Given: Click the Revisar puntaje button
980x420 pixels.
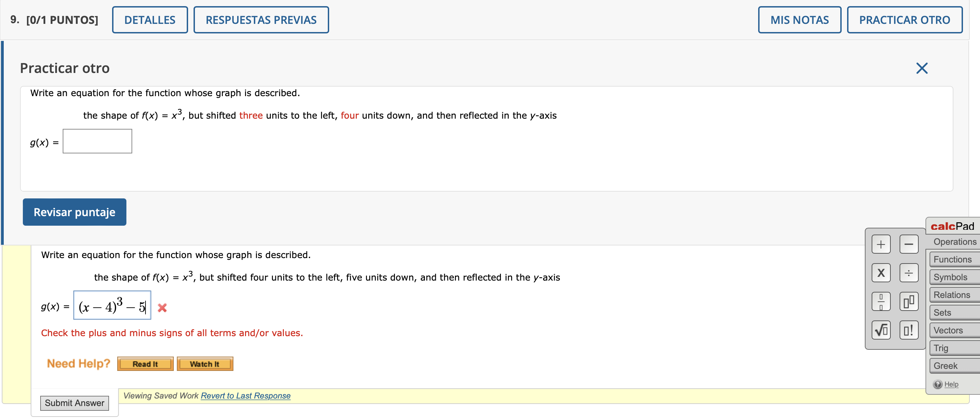Looking at the screenshot, I should pos(75,212).
